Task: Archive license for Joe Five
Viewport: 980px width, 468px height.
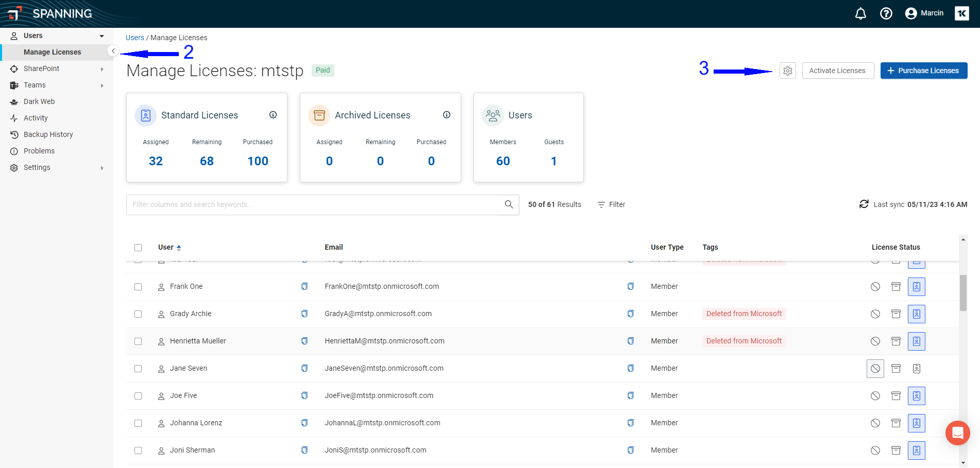Action: click(x=896, y=396)
